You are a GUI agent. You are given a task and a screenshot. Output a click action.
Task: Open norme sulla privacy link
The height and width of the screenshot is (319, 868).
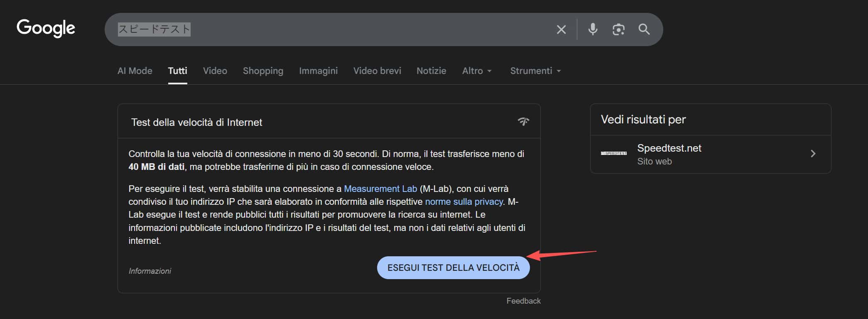(x=463, y=202)
